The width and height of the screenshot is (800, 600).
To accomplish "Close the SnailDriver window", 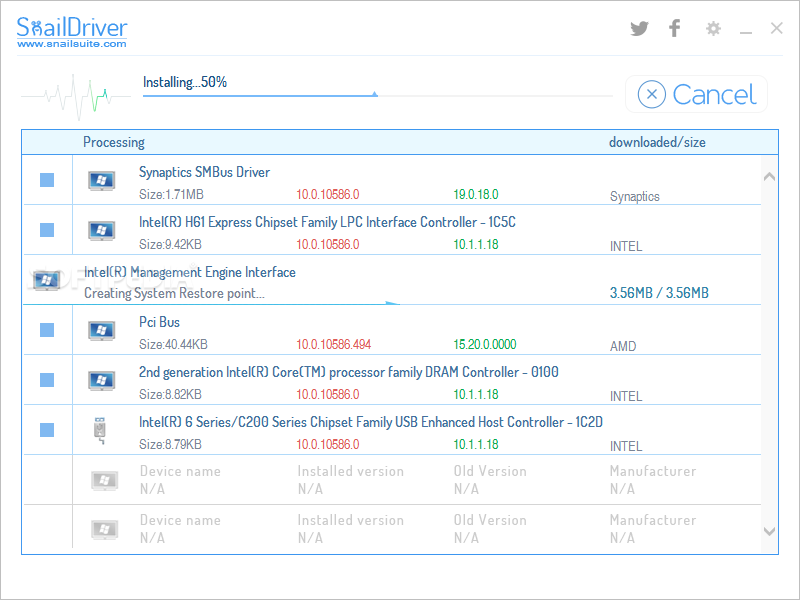I will point(776,28).
